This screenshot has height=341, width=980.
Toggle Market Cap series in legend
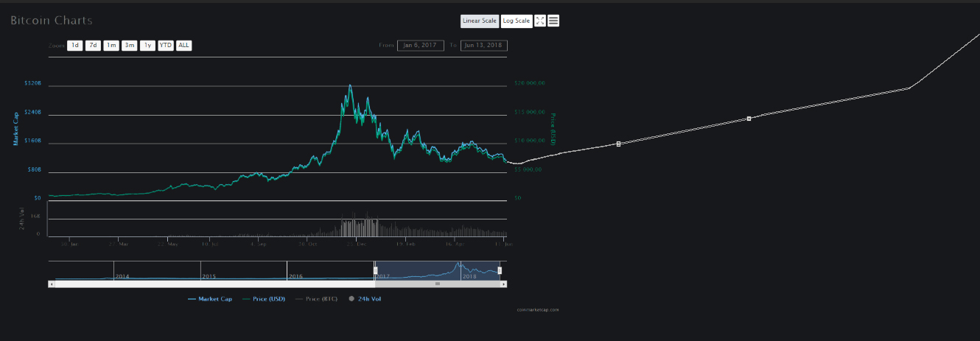tap(210, 299)
